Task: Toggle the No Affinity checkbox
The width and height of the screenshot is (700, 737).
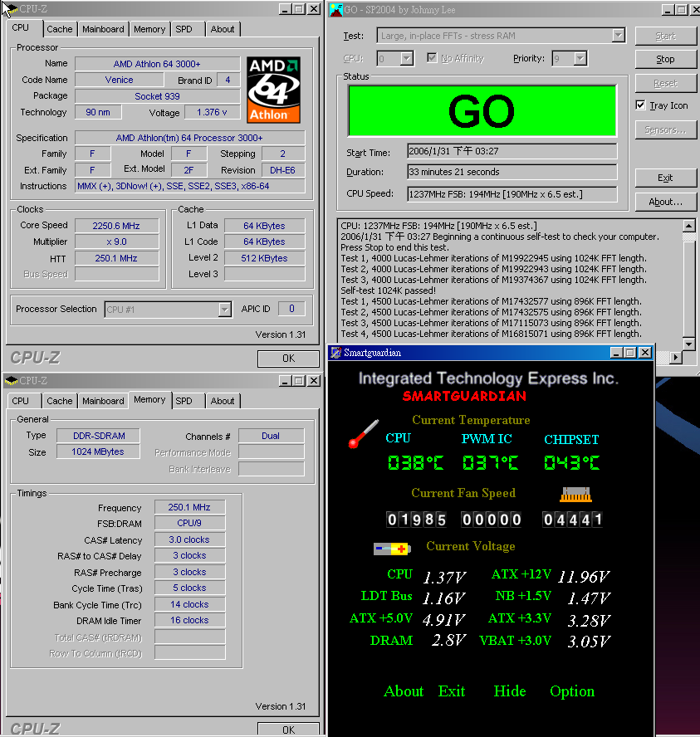Action: click(432, 58)
